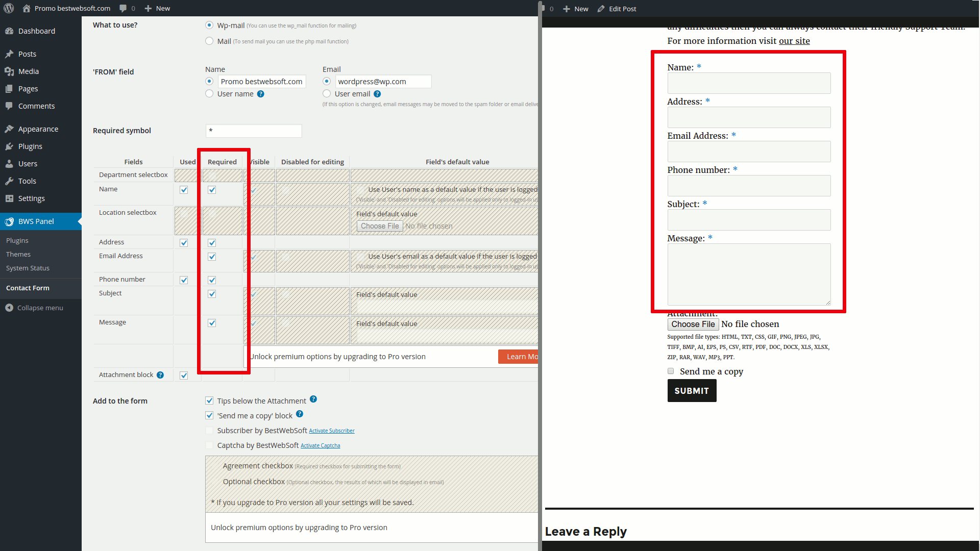Open help icon for Tips below the Attachment

coord(313,399)
